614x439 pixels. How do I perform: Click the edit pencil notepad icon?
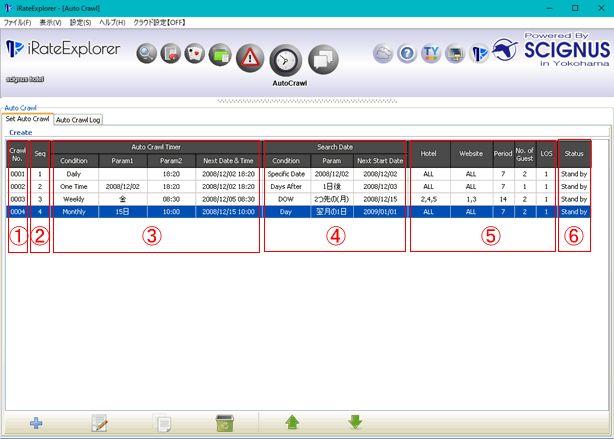100,423
